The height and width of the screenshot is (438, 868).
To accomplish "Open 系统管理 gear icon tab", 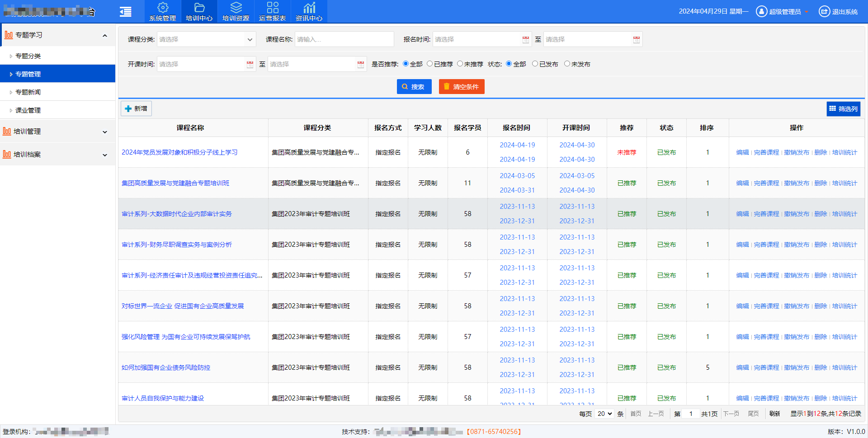I will coord(163,11).
